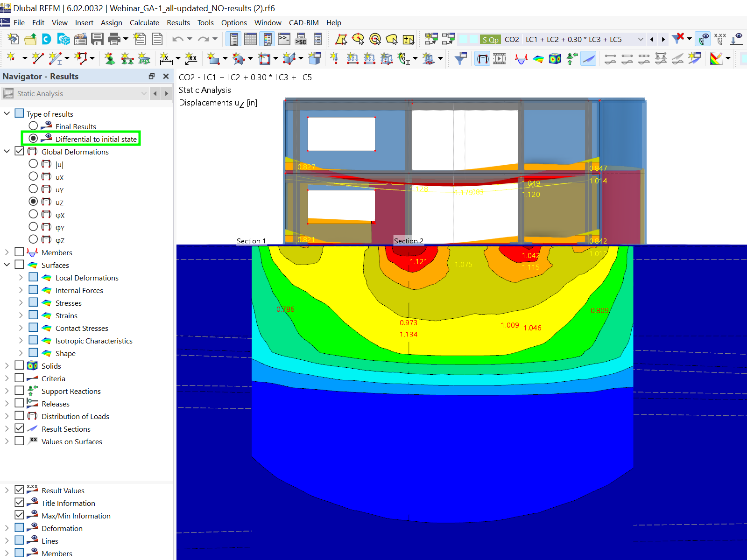The image size is (747, 560).
Task: Uncheck the Global Deformations checkbox
Action: tap(19, 151)
